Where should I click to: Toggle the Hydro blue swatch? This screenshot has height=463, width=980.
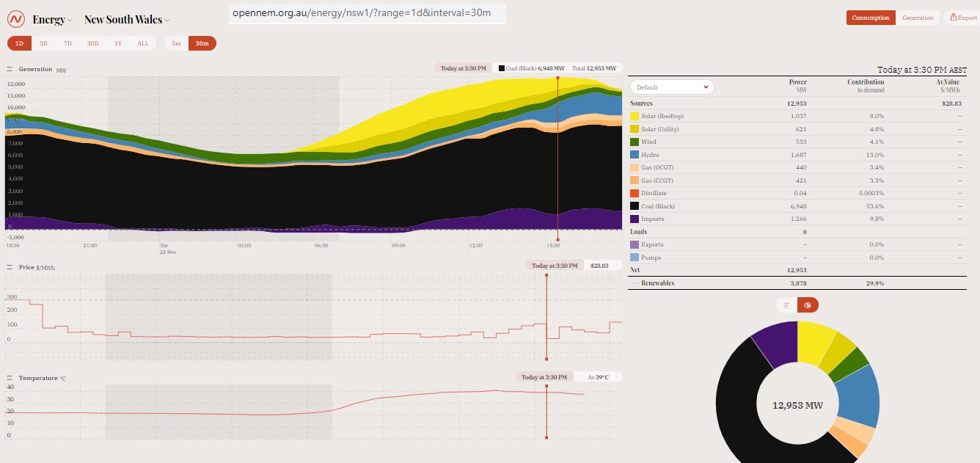point(635,155)
